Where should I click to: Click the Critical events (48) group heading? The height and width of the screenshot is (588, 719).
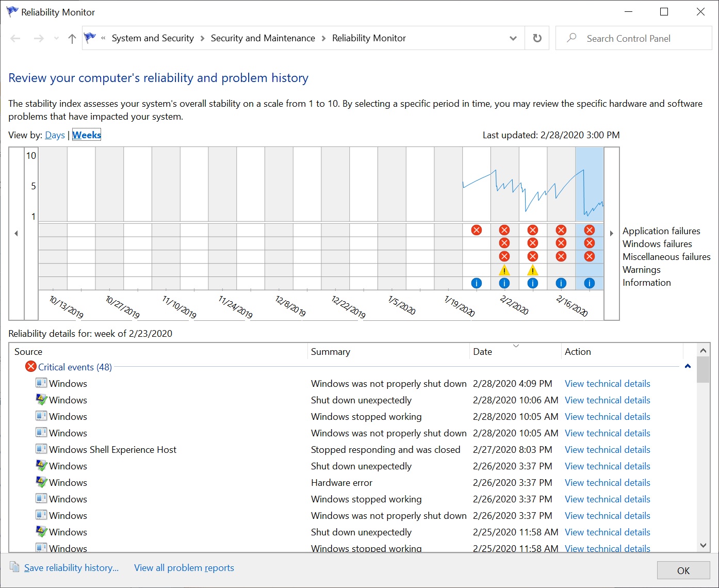point(75,367)
